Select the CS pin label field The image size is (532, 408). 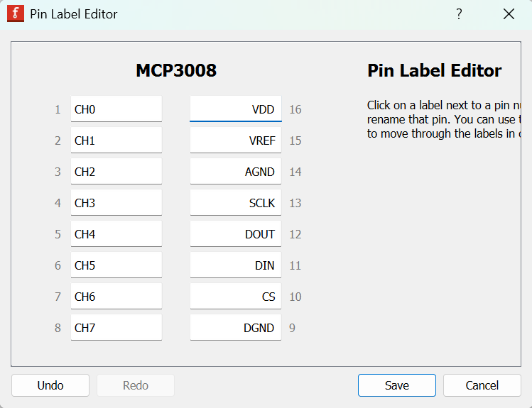(236, 296)
